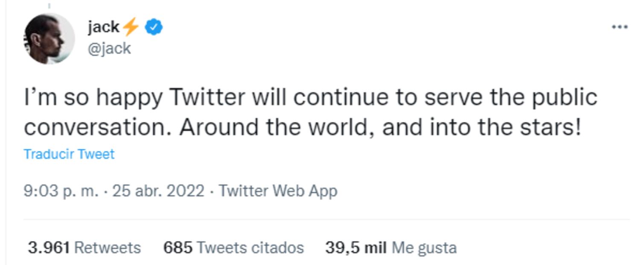Click the 39,5 mil likes number

356,247
